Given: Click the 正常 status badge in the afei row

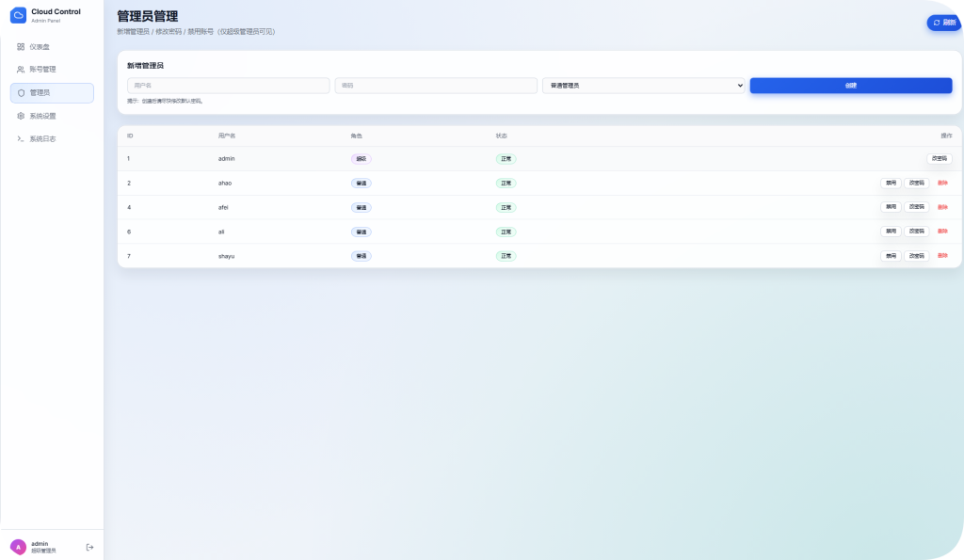Looking at the screenshot, I should (x=506, y=208).
